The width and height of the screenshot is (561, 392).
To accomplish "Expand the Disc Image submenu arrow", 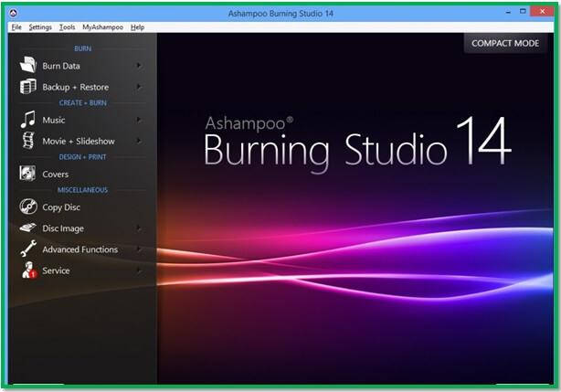I will coord(139,228).
